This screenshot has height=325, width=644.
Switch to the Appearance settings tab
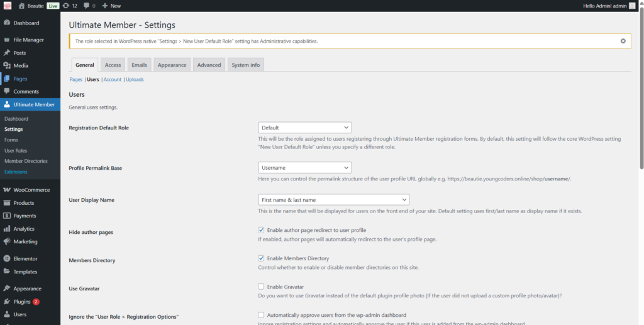(x=172, y=65)
